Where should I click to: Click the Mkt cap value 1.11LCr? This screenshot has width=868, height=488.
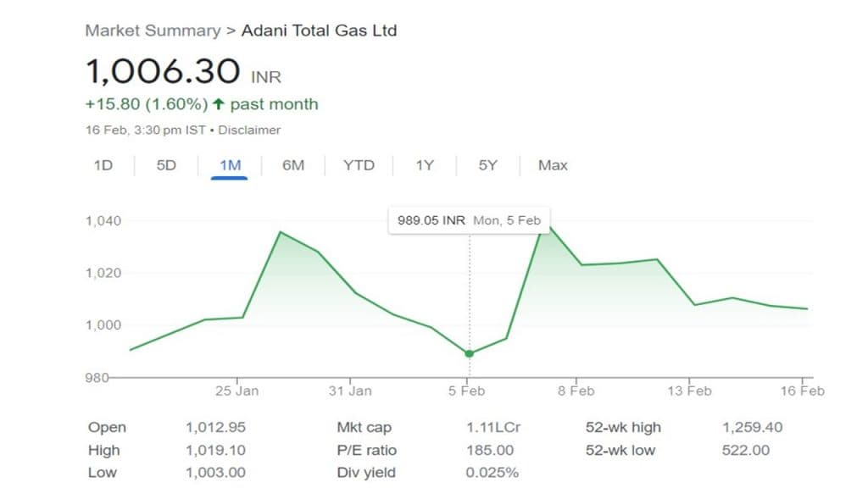click(493, 428)
